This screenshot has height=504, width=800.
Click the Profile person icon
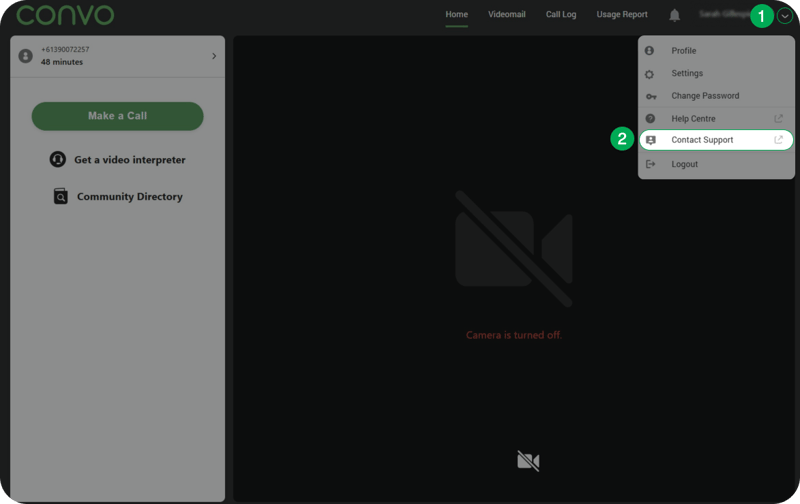point(649,51)
